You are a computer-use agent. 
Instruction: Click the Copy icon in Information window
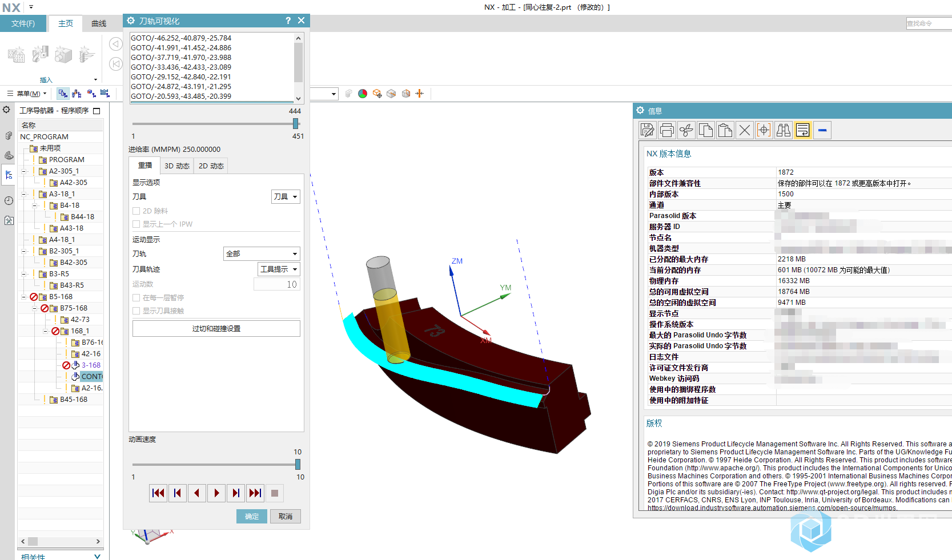tap(706, 130)
